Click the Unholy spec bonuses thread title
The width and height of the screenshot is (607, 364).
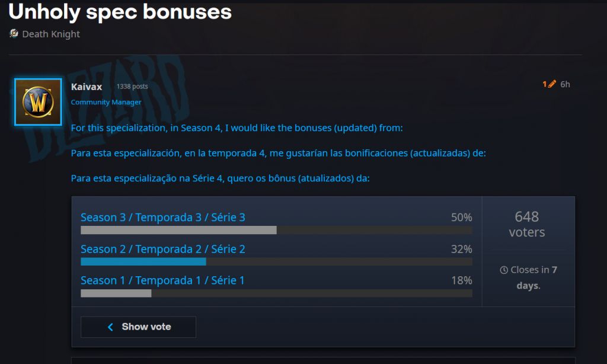pyautogui.click(x=120, y=11)
